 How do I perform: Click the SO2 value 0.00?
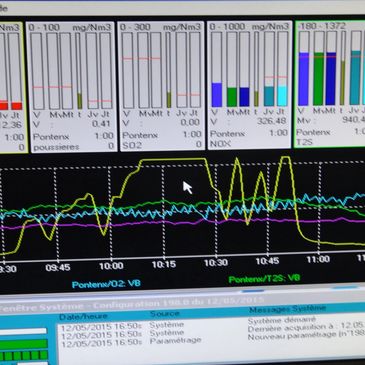click(x=190, y=122)
